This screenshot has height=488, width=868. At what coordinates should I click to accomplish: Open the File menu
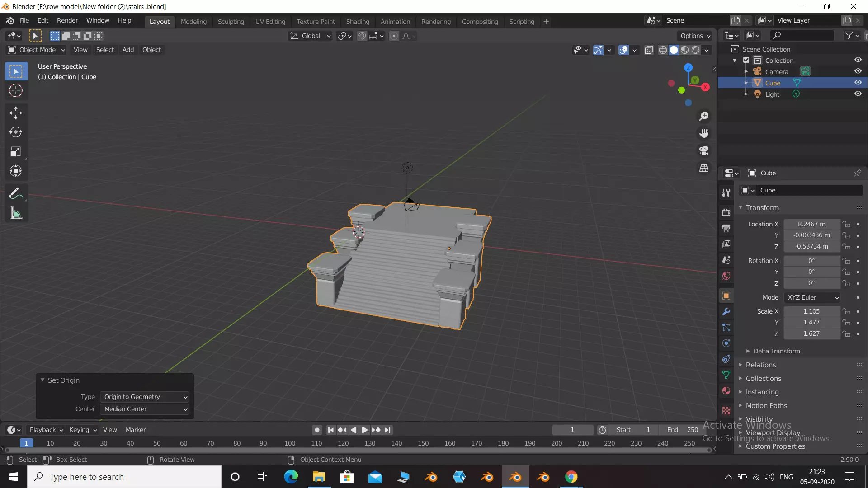(24, 21)
